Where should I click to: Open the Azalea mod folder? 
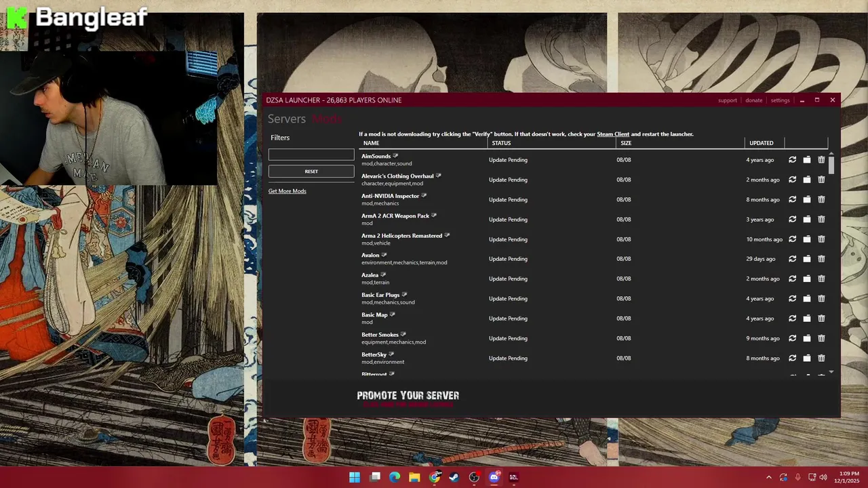pyautogui.click(x=807, y=279)
